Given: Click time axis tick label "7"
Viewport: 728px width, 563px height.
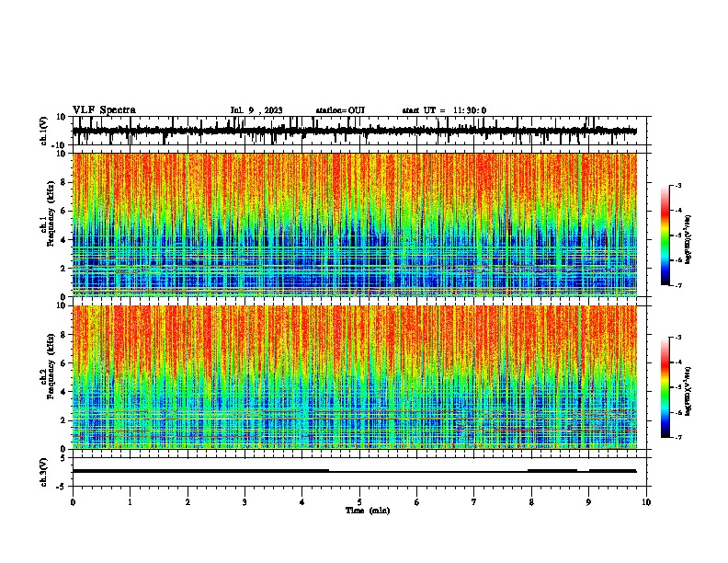Looking at the screenshot, I should (x=474, y=502).
